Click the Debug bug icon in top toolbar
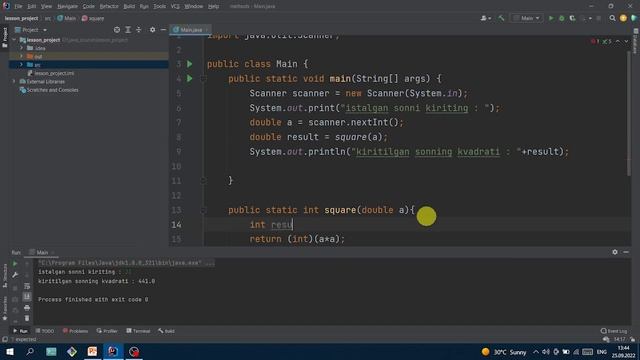The height and width of the screenshot is (360, 640). pos(562,18)
